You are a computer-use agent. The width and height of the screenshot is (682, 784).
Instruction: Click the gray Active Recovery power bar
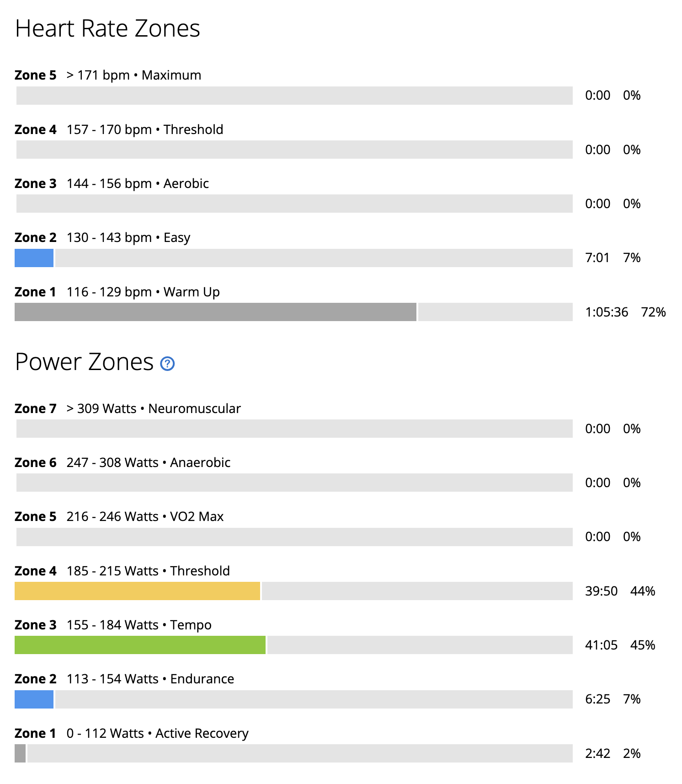[20, 753]
